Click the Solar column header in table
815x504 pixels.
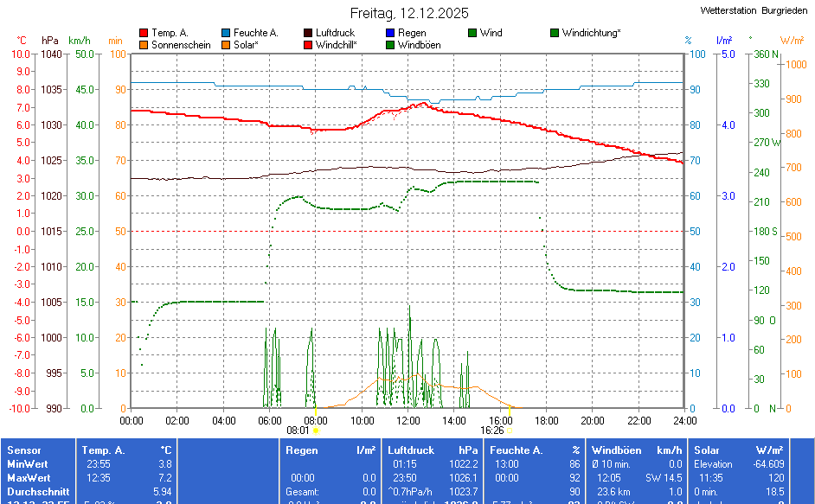(707, 450)
